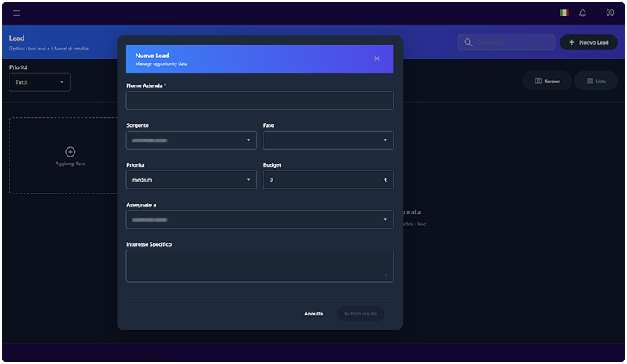This screenshot has width=627, height=364.
Task: Switch to Lista view
Action: pyautogui.click(x=596, y=81)
